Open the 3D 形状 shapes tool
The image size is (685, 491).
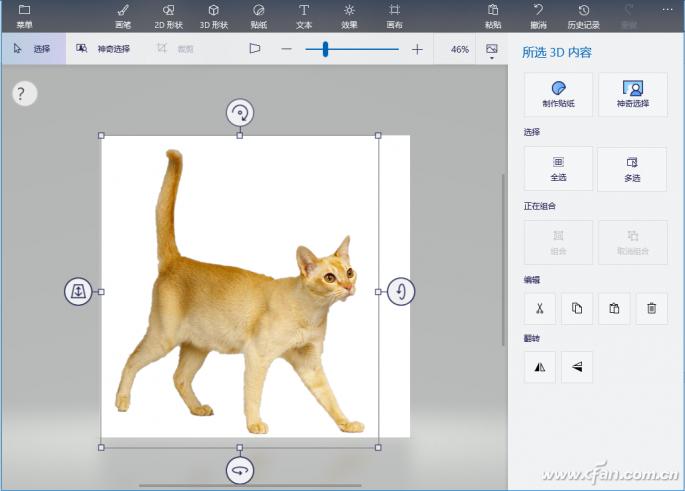[213, 15]
